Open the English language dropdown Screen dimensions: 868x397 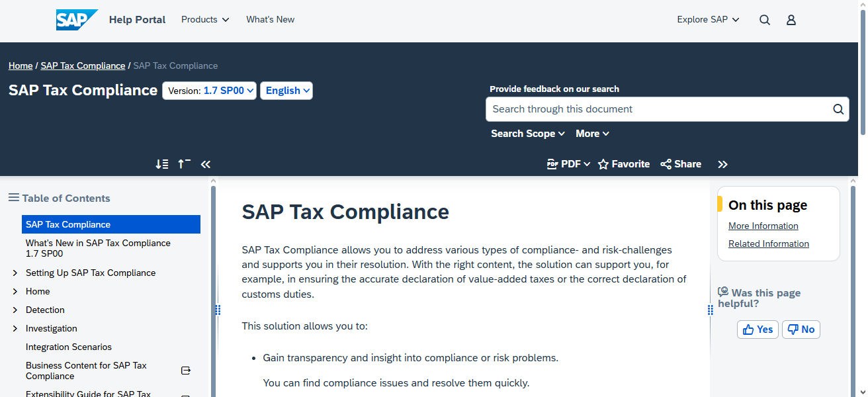click(x=286, y=91)
